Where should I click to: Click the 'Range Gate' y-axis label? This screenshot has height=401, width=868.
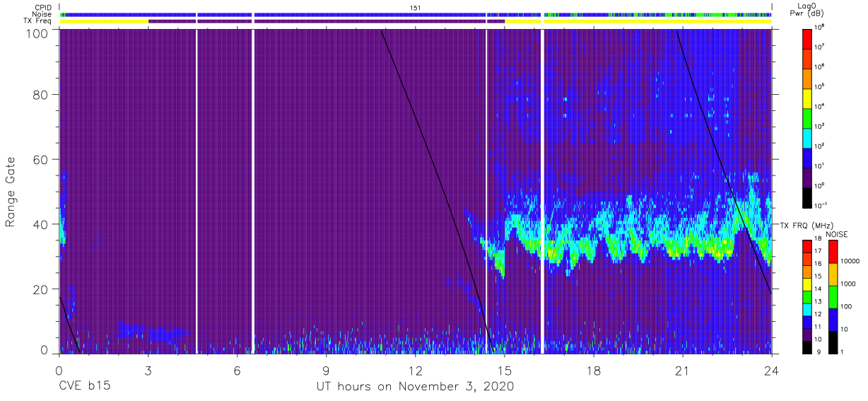(11, 192)
